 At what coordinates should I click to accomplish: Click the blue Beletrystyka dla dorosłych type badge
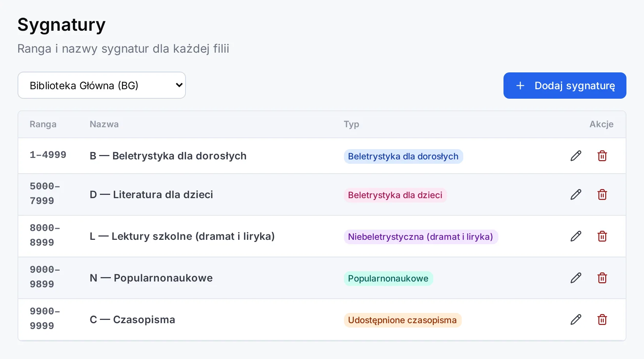click(403, 156)
